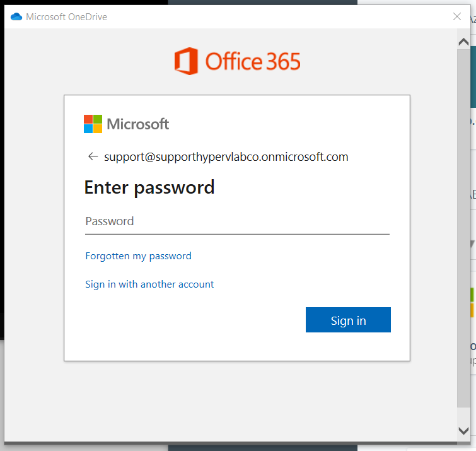Close the Microsoft OneDrive window
The height and width of the screenshot is (451, 476).
click(x=457, y=16)
